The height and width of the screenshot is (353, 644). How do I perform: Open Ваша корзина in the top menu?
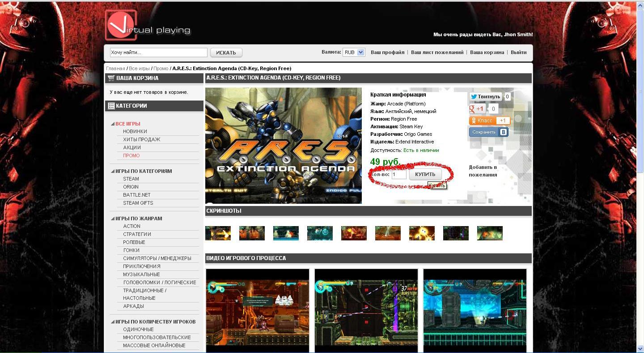(x=487, y=52)
